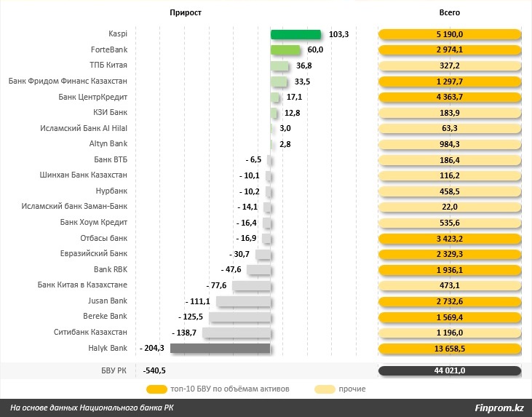Click the orange топ-10 БВУ legend swatch
The image size is (532, 417).
click(156, 389)
